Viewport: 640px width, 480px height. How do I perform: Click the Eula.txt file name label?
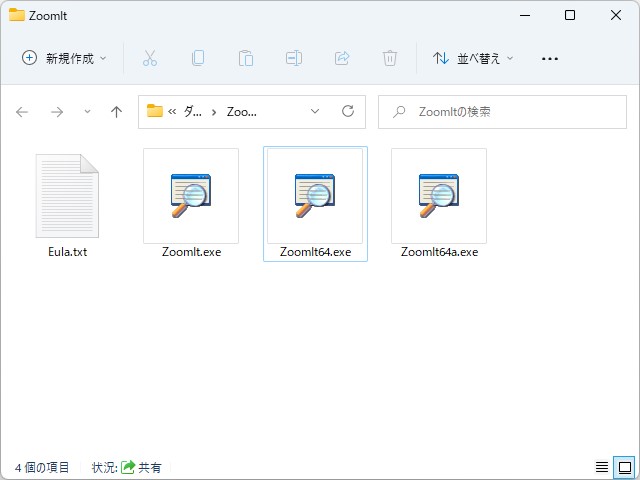[x=68, y=252]
